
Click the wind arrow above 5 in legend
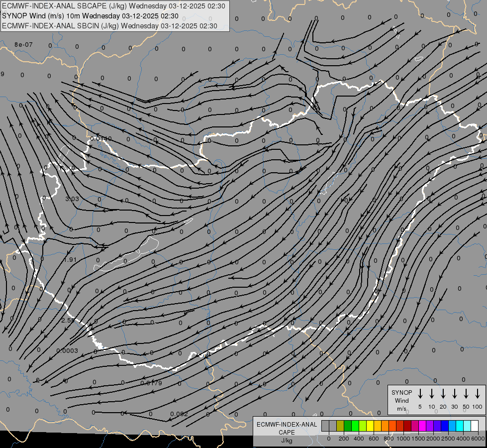420,393
